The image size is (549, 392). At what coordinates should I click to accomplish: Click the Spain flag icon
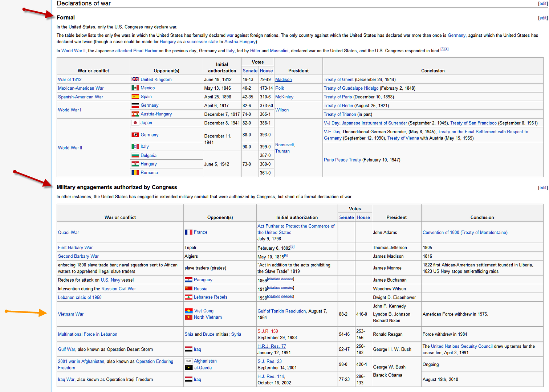point(135,97)
